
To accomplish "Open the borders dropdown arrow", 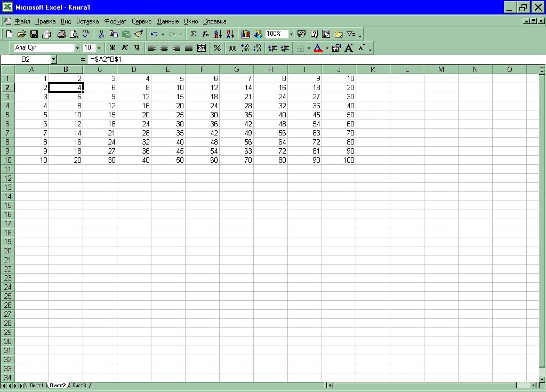I will tap(309, 48).
